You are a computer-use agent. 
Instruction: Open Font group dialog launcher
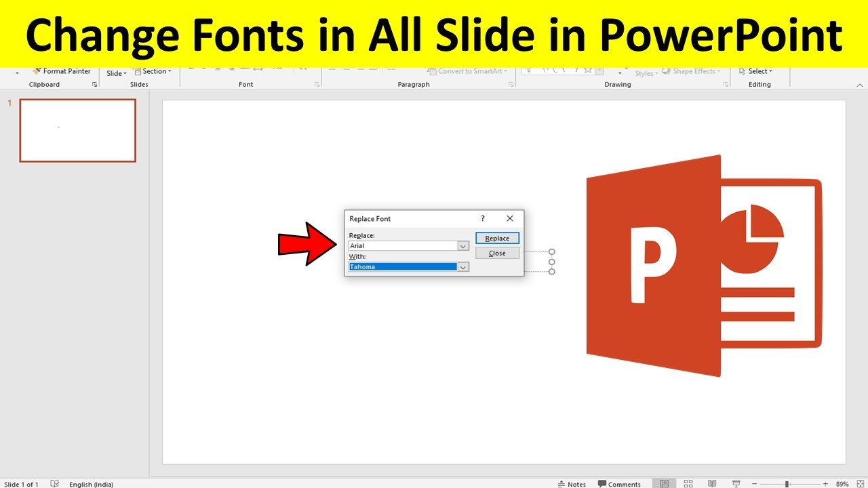317,85
